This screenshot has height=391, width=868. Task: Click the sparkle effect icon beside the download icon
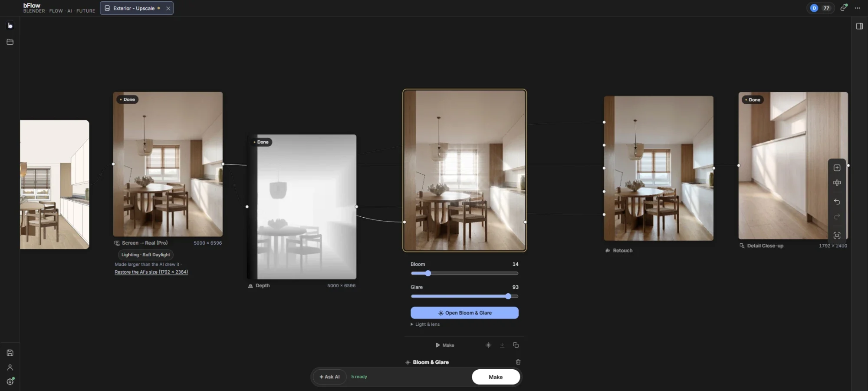(488, 345)
